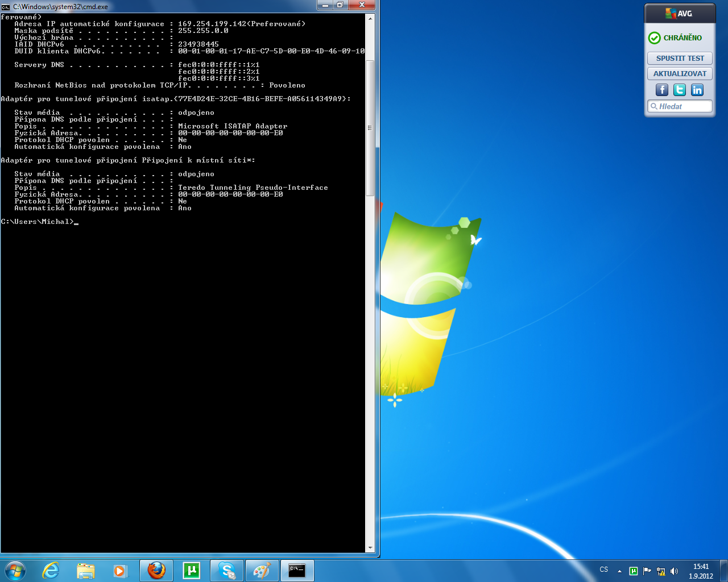The height and width of the screenshot is (582, 728).
Task: Click the network warning tray icon
Action: tap(661, 571)
